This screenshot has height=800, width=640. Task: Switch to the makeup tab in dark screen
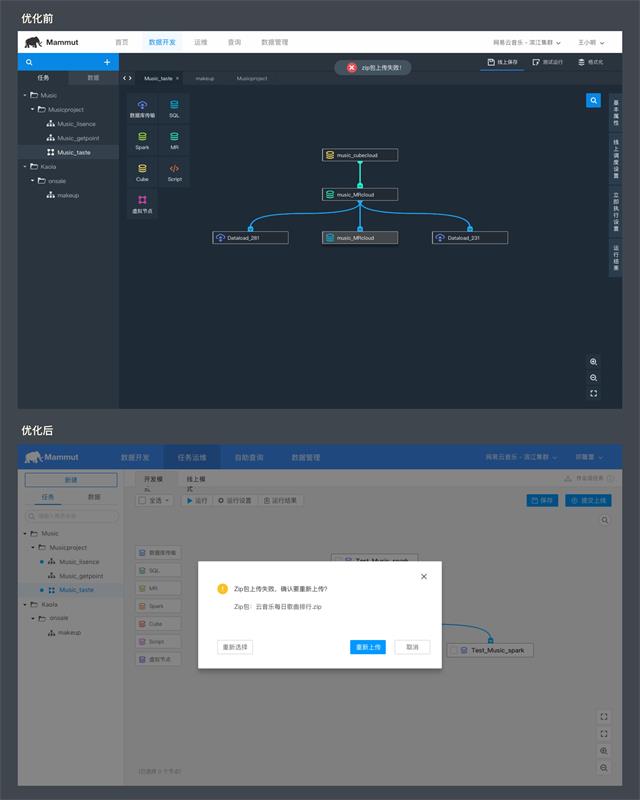205,79
